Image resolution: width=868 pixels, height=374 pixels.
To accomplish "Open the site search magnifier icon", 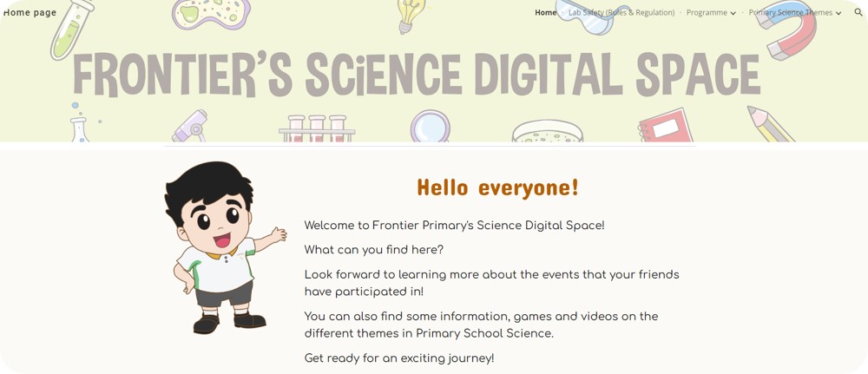I will 858,12.
